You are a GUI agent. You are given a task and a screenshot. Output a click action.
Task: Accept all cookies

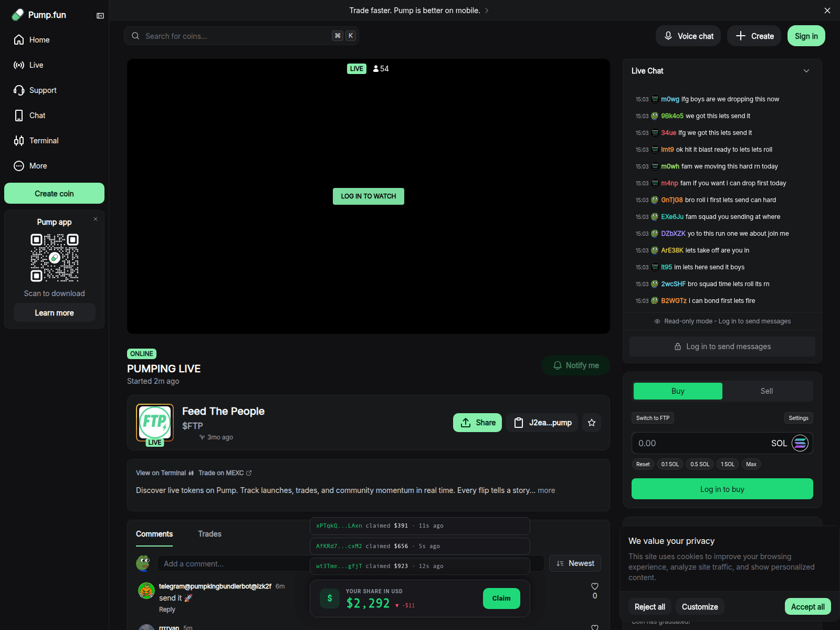pos(808,606)
